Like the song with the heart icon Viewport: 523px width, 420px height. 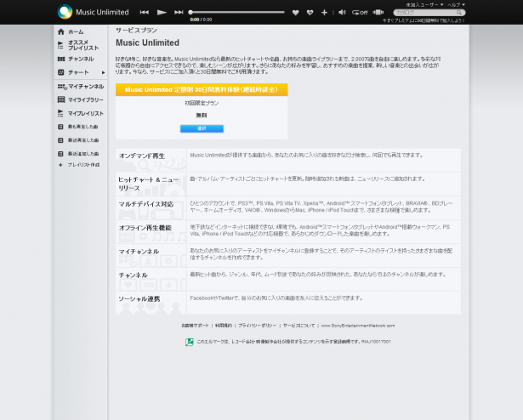[x=295, y=13]
